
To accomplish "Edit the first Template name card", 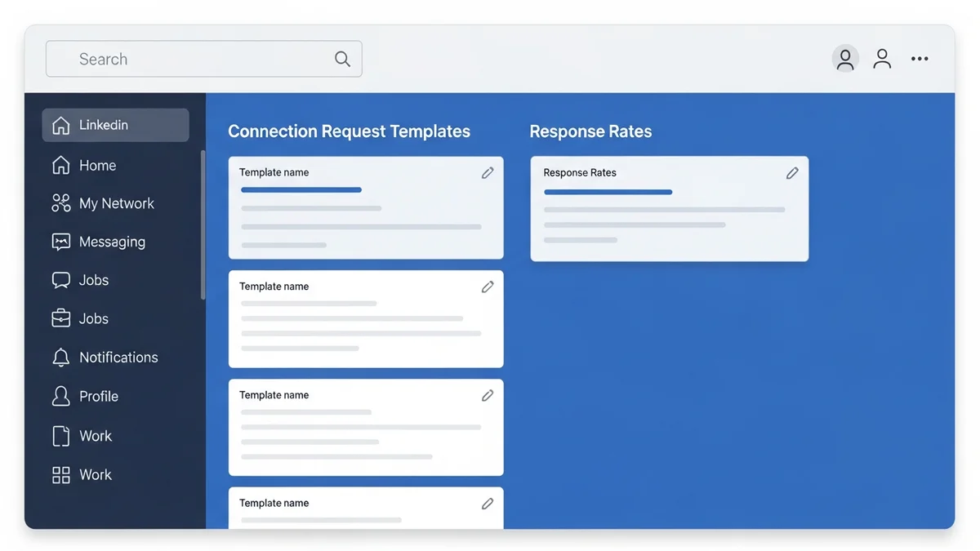I will pyautogui.click(x=488, y=173).
